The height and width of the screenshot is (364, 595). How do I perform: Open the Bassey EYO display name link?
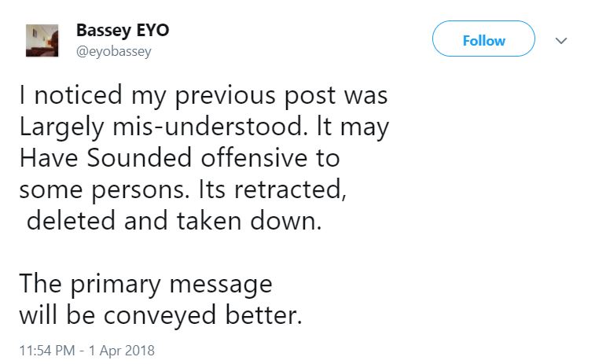[122, 31]
